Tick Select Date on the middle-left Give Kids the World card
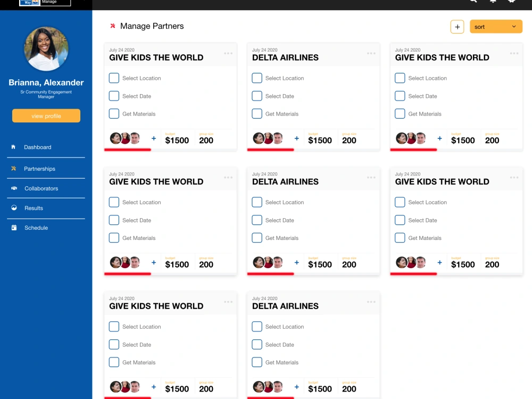 (x=114, y=220)
